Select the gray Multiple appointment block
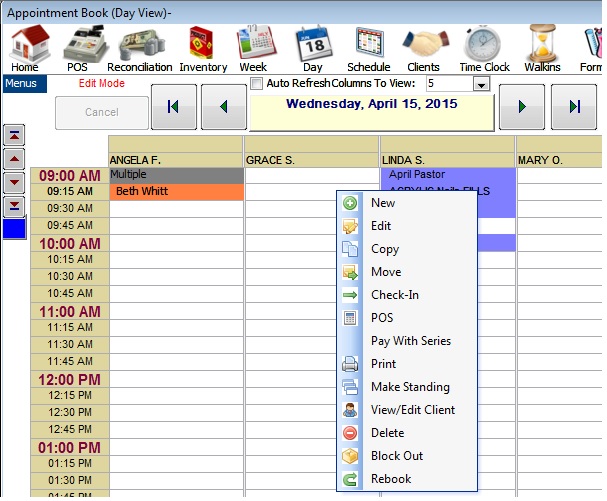This screenshot has width=607, height=501. coord(177,175)
